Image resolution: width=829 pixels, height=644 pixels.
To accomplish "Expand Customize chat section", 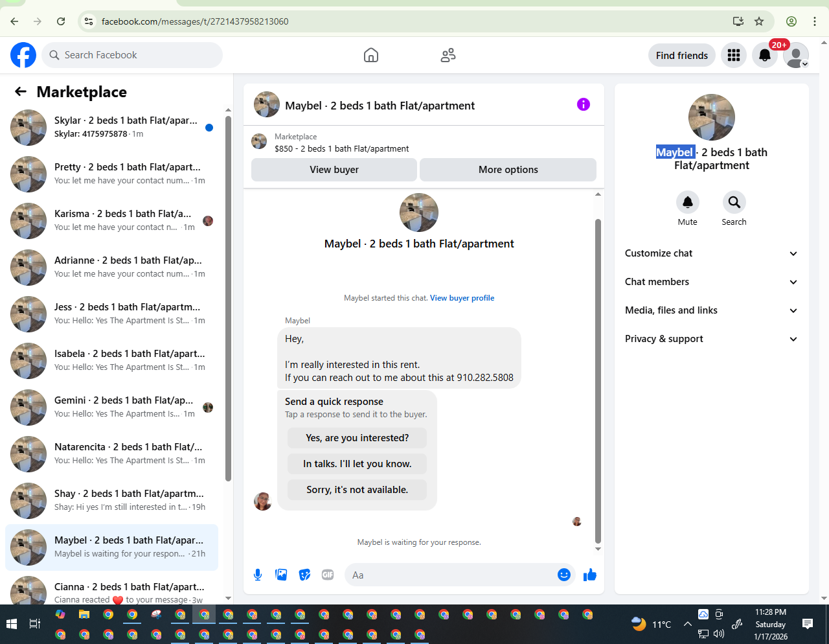I will [x=711, y=253].
